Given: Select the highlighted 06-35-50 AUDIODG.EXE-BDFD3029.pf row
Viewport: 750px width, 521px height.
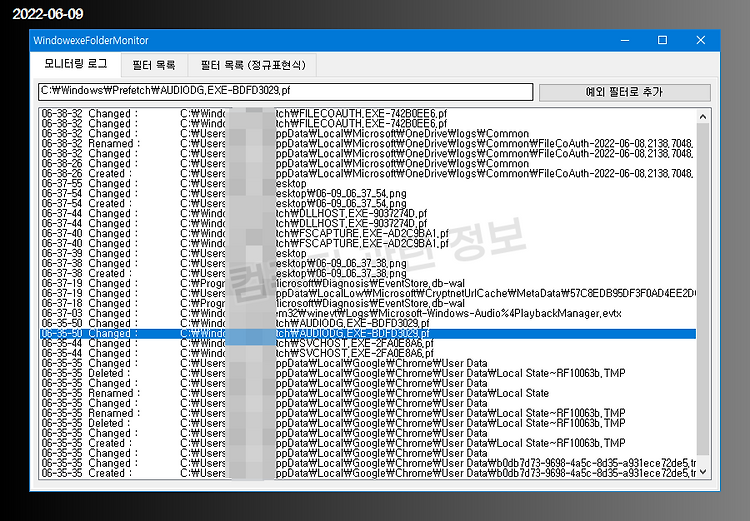Looking at the screenshot, I should 367,333.
